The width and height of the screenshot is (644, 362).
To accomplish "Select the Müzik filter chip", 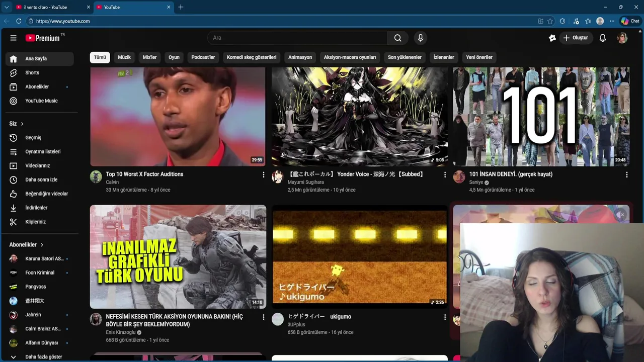I will (x=124, y=57).
